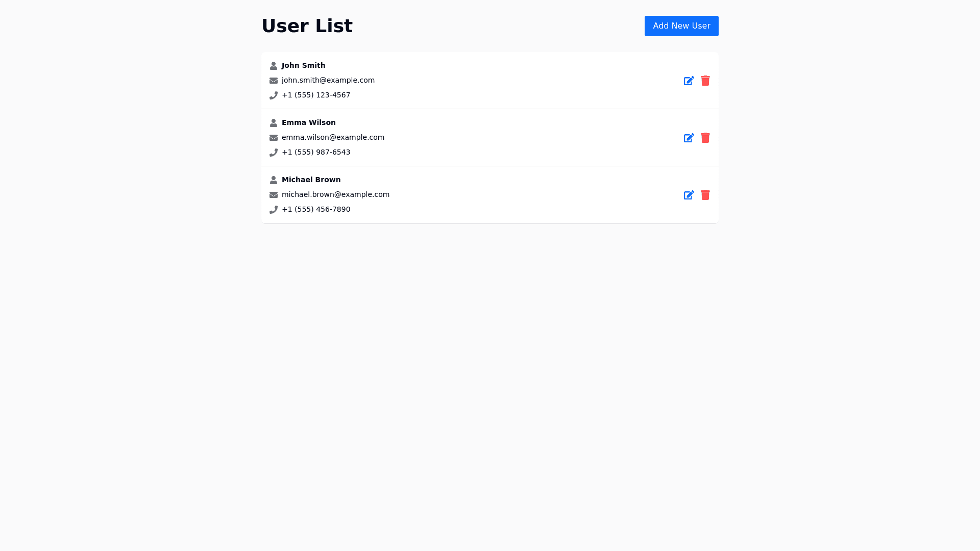Click john.smith@example.com email address

click(x=328, y=80)
